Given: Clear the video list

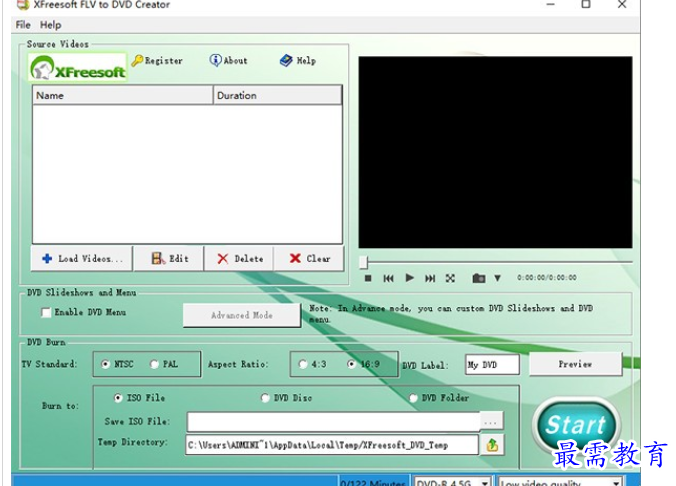Looking at the screenshot, I should coord(309,259).
